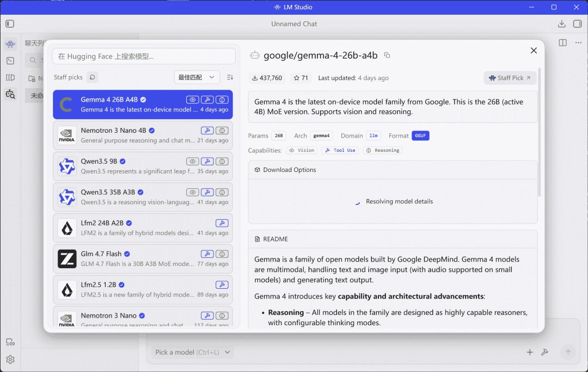
Task: Select the Qwen3.5 35B A3B model
Action: (x=143, y=197)
